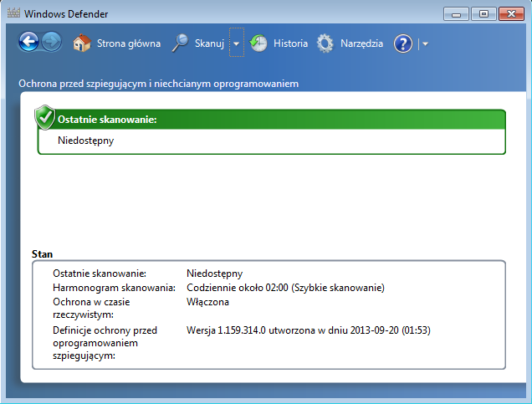This screenshot has height=404, width=532.
Task: Click 'Ochrona przed szpiegującym i niechcianym oprogramowaniem' heading
Action: click(158, 84)
